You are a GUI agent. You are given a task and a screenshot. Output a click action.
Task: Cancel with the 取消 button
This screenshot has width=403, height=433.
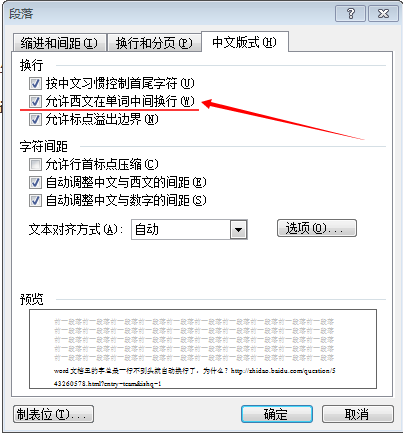[358, 414]
